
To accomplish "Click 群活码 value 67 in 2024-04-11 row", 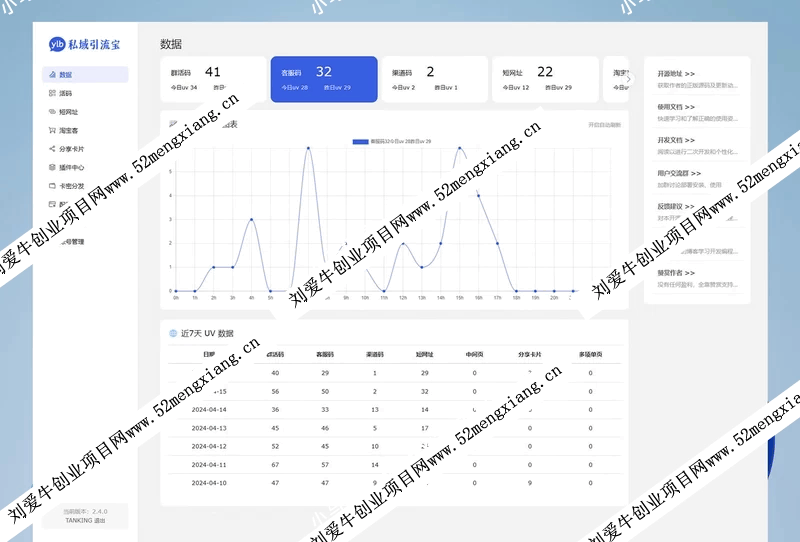I will [x=276, y=465].
